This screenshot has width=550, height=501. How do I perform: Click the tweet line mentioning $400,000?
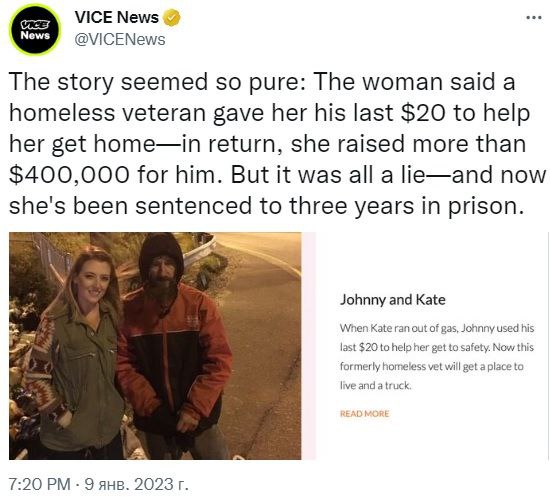tap(277, 175)
